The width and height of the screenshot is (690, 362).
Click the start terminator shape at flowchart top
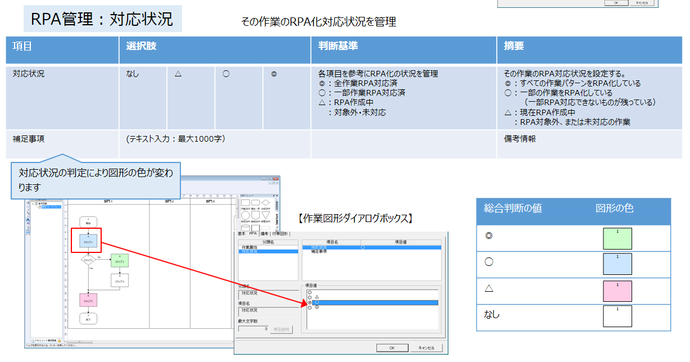(88, 222)
